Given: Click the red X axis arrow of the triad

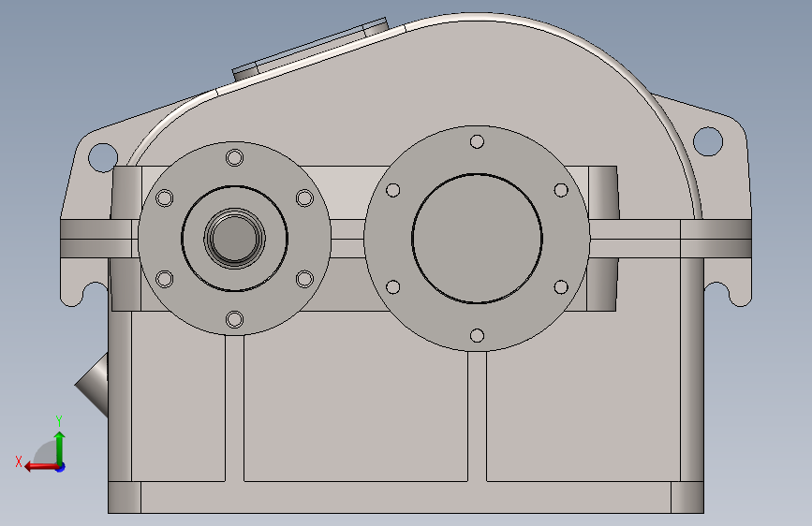Looking at the screenshot, I should [40, 467].
